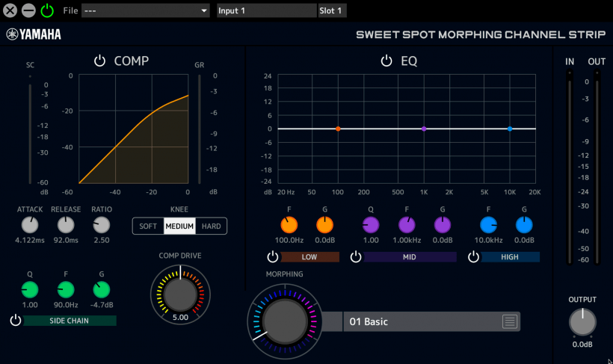The image size is (613, 364).
Task: Click the MID band Q purple knob
Action: (371, 225)
